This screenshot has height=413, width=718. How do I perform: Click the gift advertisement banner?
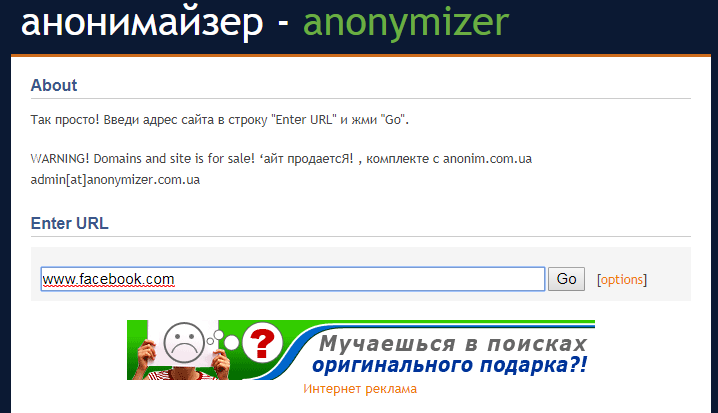point(361,350)
